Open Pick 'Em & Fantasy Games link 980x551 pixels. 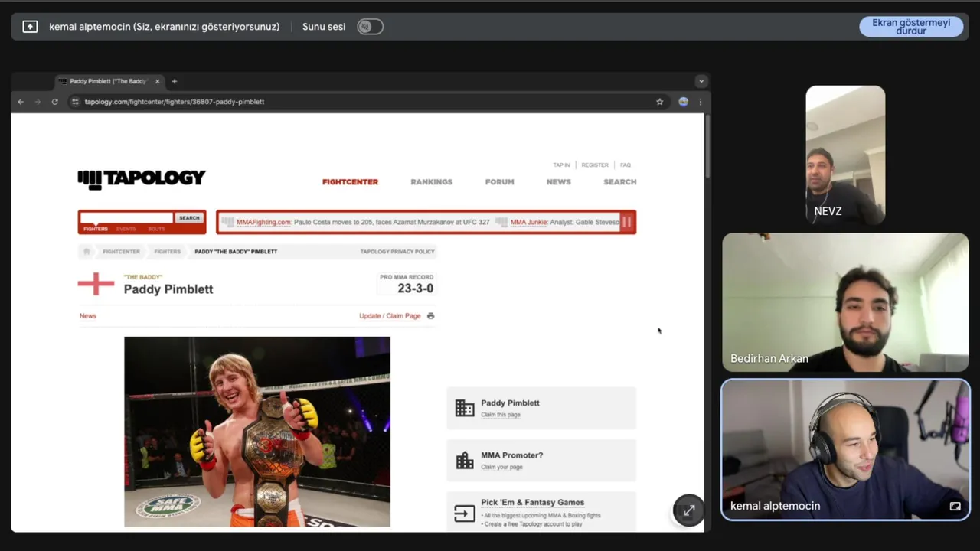(533, 503)
